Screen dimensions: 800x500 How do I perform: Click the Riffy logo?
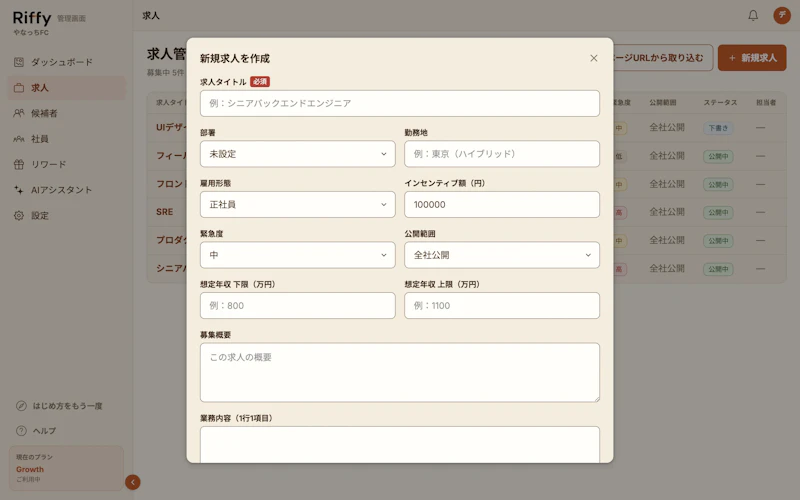[32, 18]
